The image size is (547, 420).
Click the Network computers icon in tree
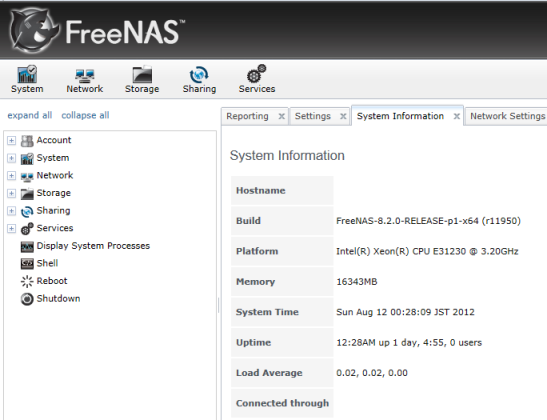click(x=27, y=176)
